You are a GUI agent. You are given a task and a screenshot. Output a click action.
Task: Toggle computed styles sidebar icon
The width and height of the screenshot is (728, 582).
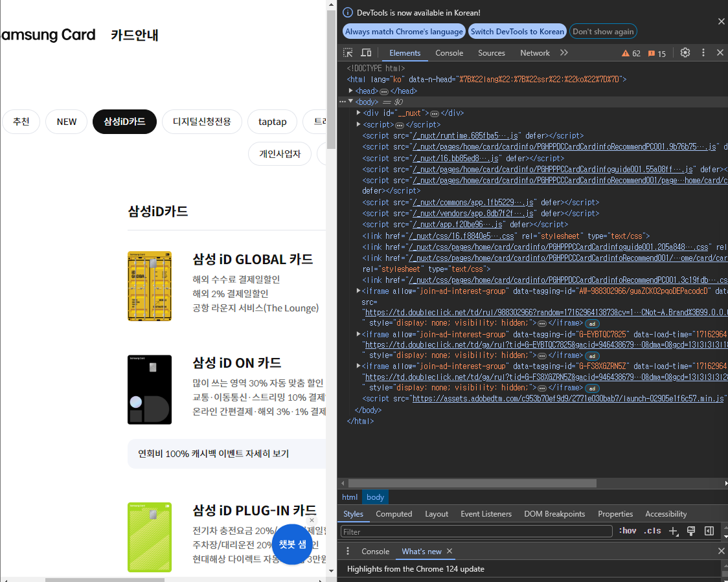[709, 531]
